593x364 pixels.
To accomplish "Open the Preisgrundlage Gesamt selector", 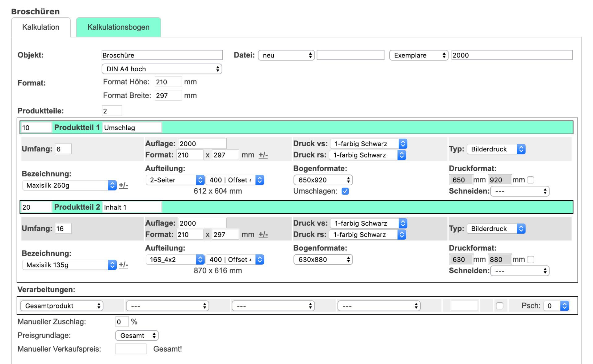I will (137, 335).
